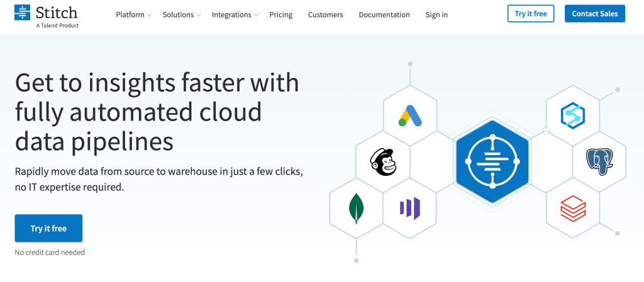Screen dimensions: 644x282
Task: Click the Stitch logo icon
Action: tap(23, 13)
